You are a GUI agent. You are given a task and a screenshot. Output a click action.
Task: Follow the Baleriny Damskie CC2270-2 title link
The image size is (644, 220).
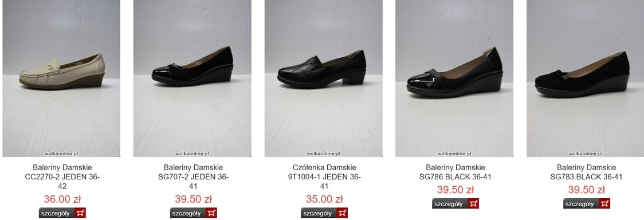[62, 177]
